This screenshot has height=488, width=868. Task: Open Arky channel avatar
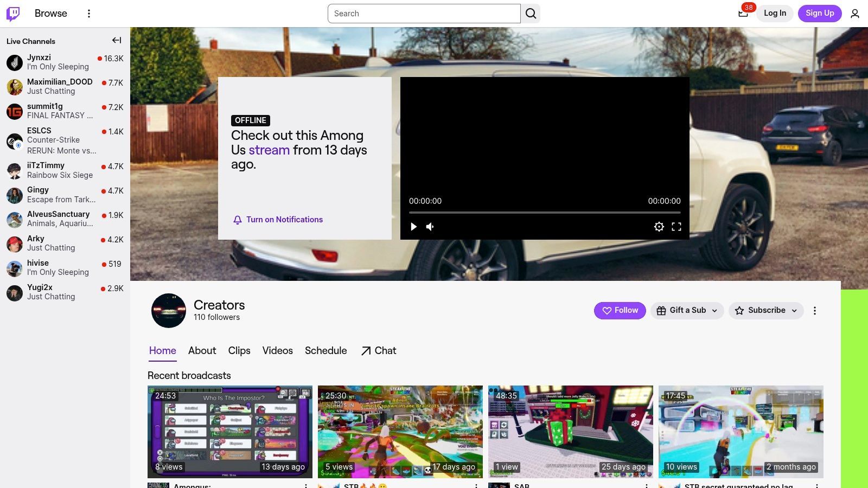click(15, 243)
